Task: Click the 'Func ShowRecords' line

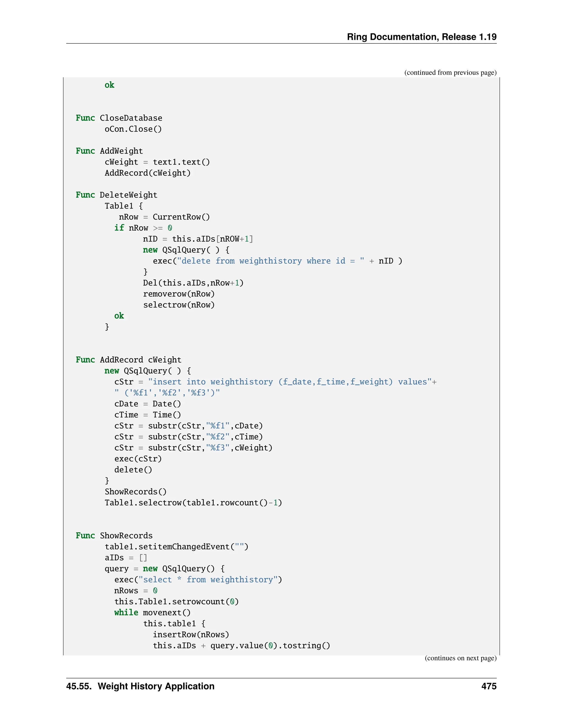Action: coord(114,536)
